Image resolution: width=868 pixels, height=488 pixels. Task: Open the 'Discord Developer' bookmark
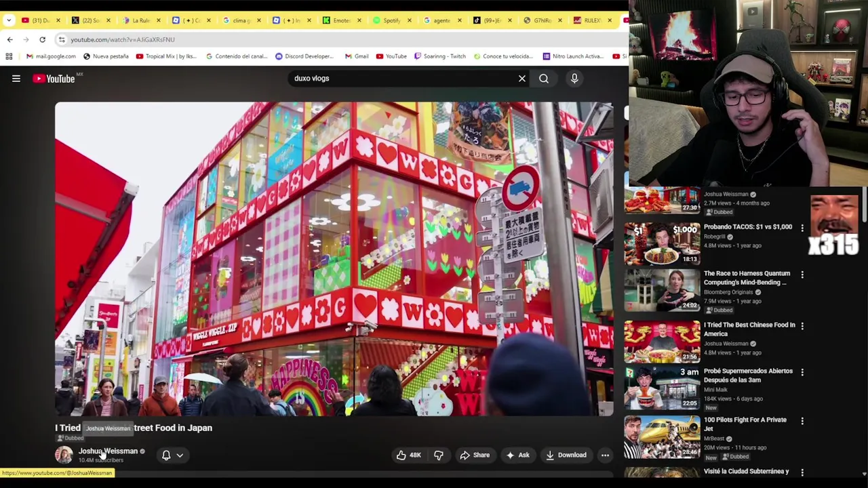coord(304,56)
